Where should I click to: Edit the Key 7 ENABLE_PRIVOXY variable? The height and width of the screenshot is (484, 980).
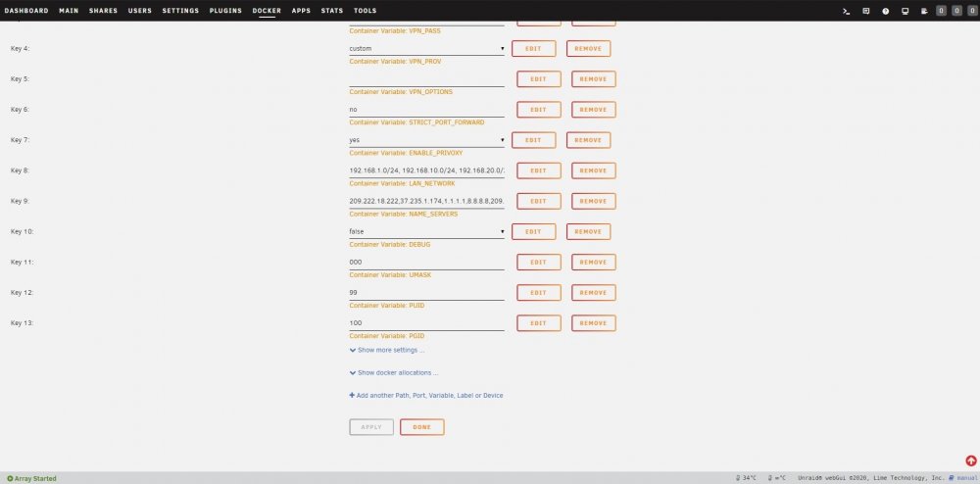coord(534,140)
